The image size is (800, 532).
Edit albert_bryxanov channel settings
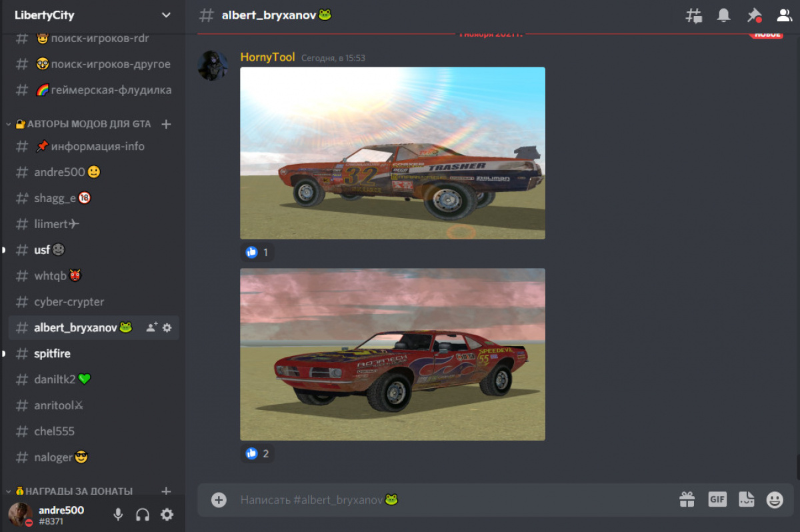tap(167, 327)
